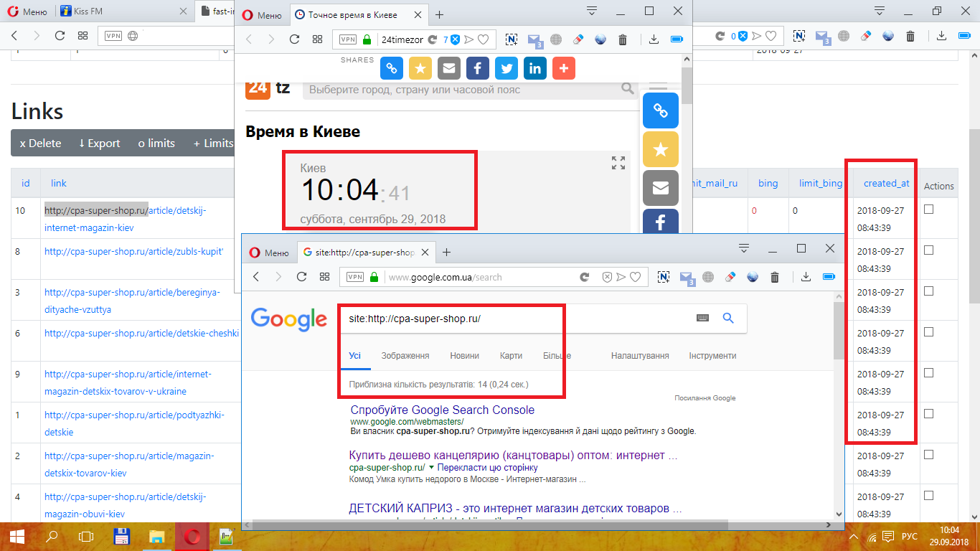Image resolution: width=980 pixels, height=551 pixels.
Task: Click the LinkedIn share icon in shares bar
Action: [535, 68]
